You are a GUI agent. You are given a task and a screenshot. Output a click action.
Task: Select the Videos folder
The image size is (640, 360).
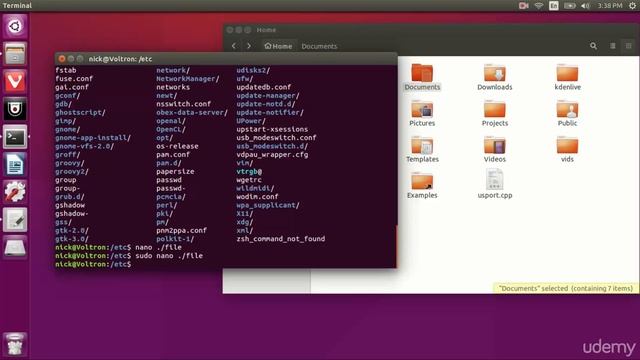pos(495,149)
